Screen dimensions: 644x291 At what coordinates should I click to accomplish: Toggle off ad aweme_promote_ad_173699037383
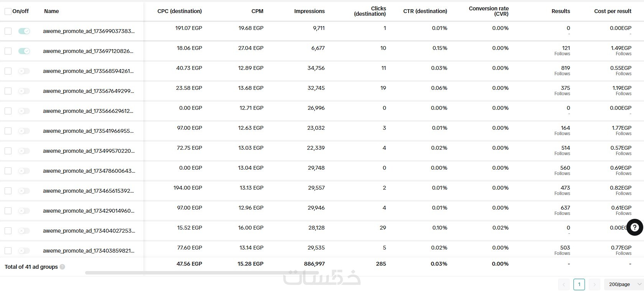click(24, 31)
